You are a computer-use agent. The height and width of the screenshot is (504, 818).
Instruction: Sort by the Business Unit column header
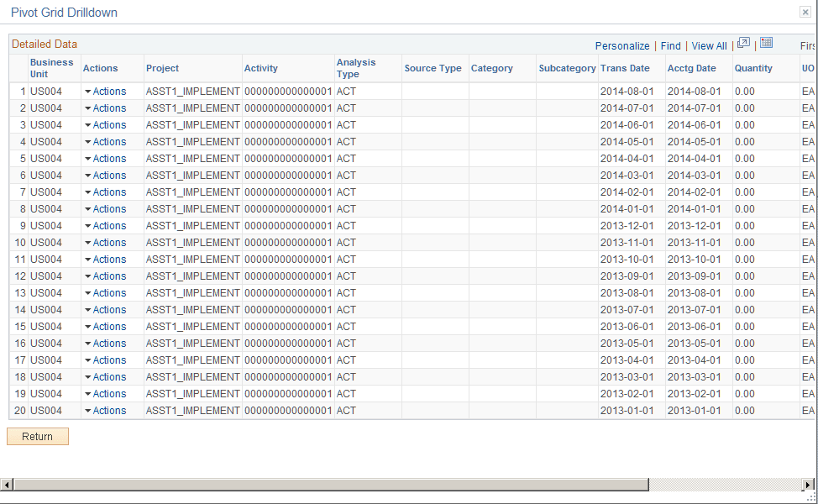coord(52,67)
